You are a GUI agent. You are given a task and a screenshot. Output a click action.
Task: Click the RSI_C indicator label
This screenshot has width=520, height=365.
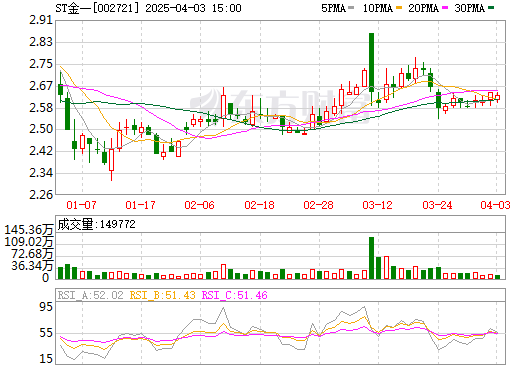tap(235, 295)
